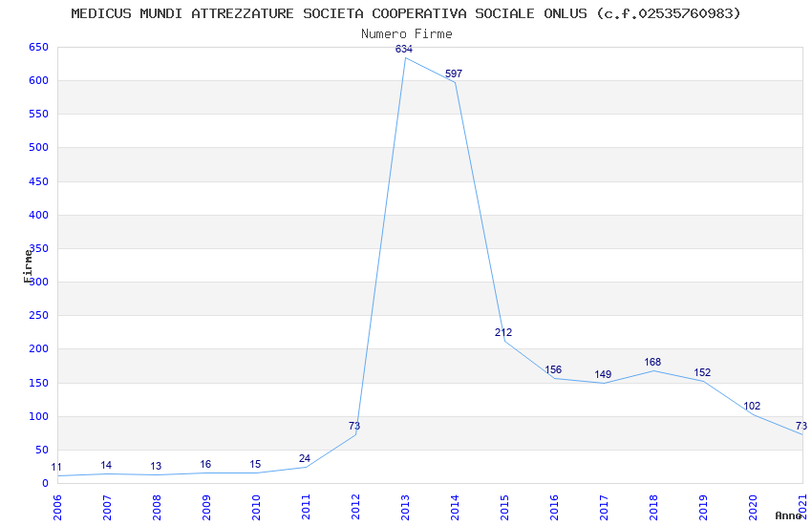Viewport: 812px width, 525px height.
Task: Click the x-axis year 2015
Action: click(x=504, y=508)
